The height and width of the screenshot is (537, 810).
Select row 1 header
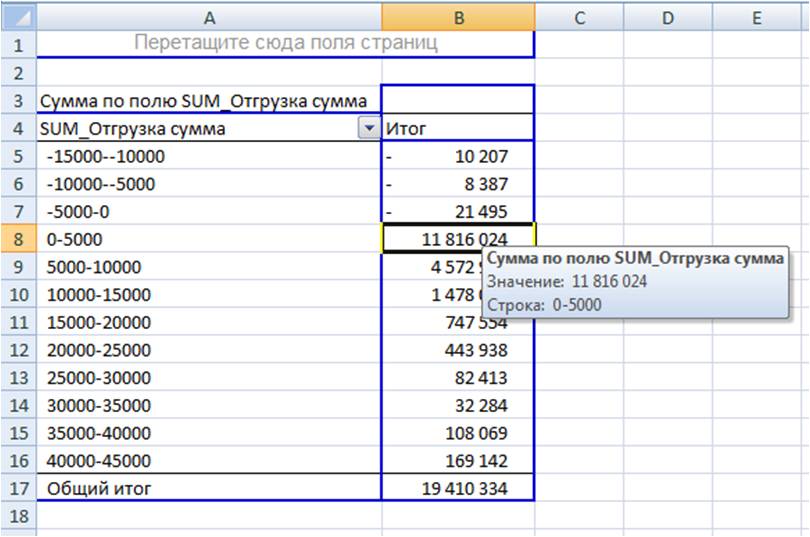click(x=19, y=45)
